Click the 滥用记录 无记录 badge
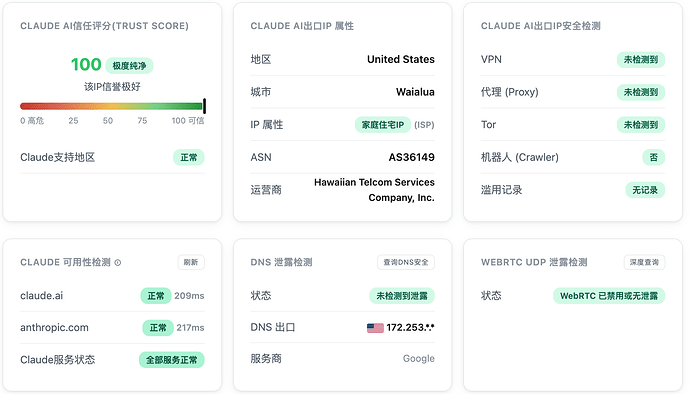This screenshot has height=394, width=690. click(x=645, y=190)
